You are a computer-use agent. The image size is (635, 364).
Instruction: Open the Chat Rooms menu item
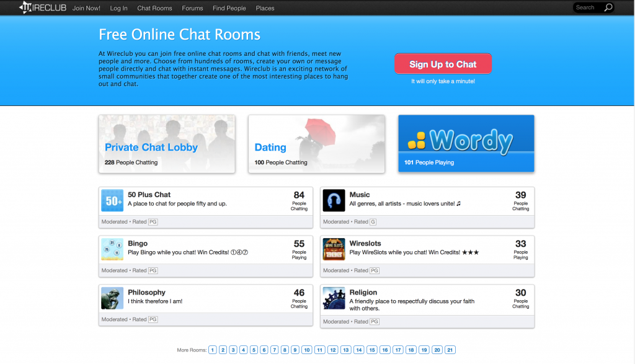pyautogui.click(x=154, y=8)
